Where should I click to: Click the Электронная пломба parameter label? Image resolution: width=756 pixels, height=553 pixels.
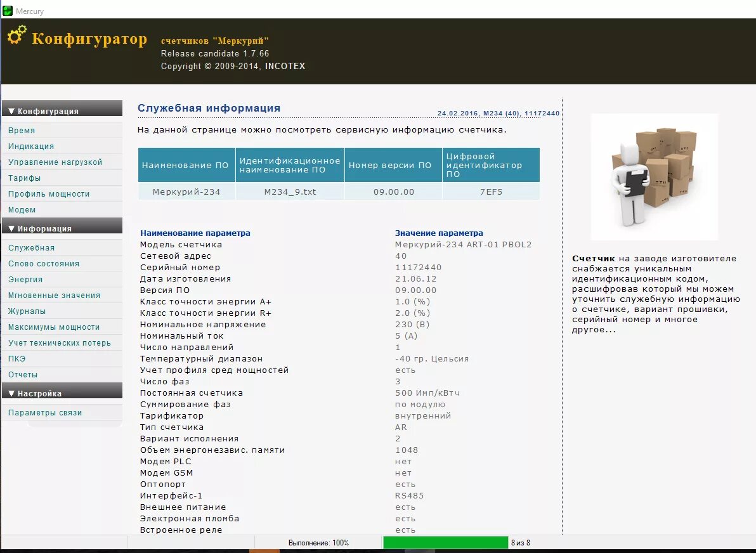190,518
